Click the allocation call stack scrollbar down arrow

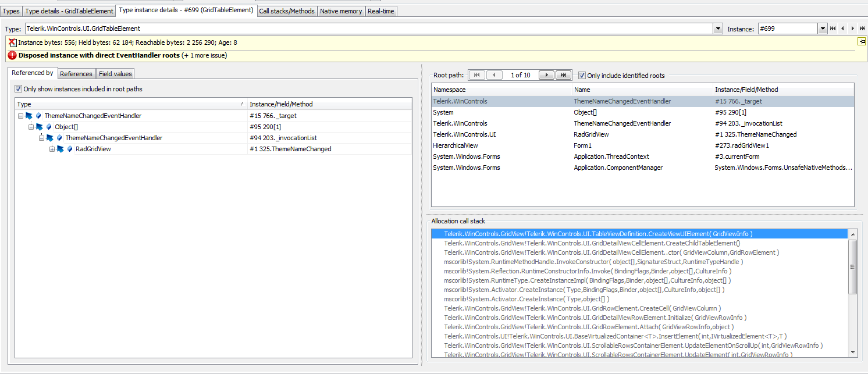(853, 352)
